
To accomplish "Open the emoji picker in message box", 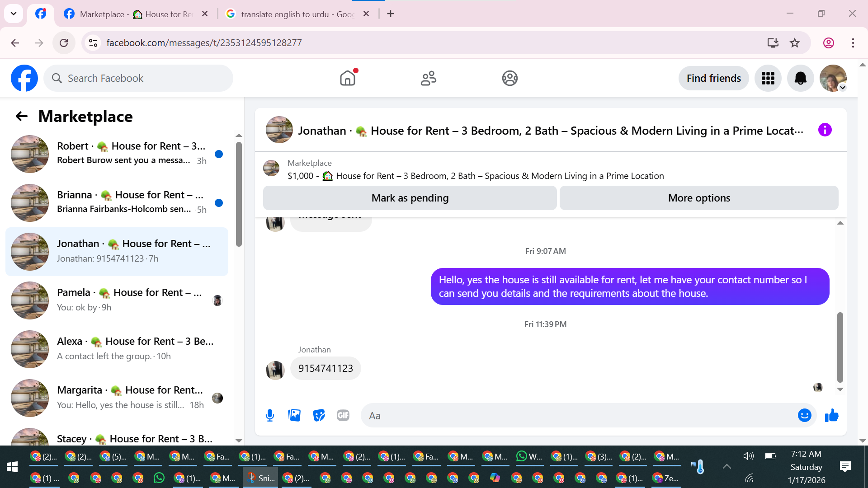I will [x=804, y=415].
